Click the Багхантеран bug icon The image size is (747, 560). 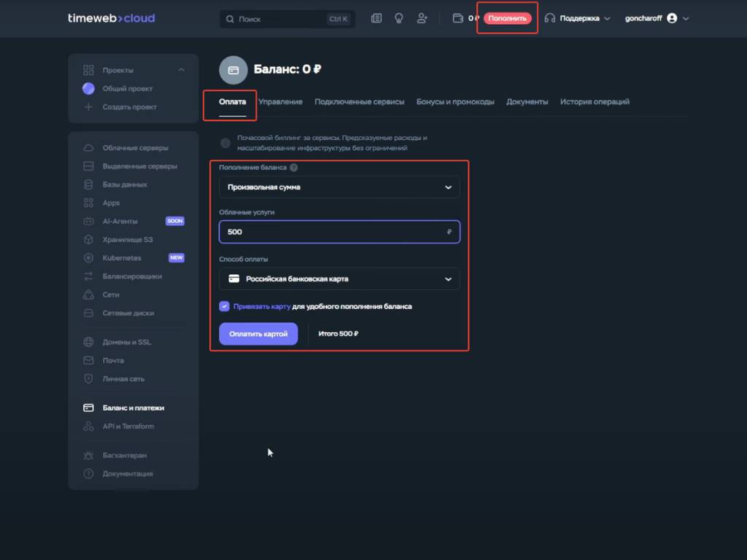point(88,455)
